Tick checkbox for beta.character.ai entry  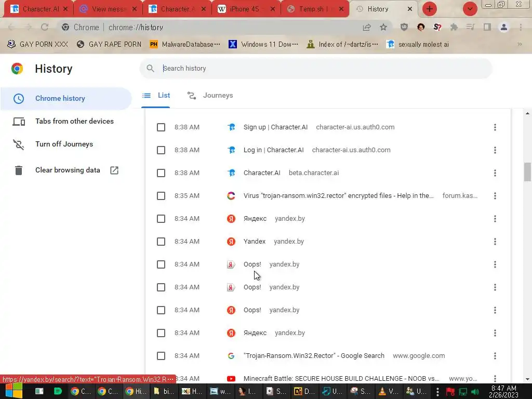tap(161, 173)
